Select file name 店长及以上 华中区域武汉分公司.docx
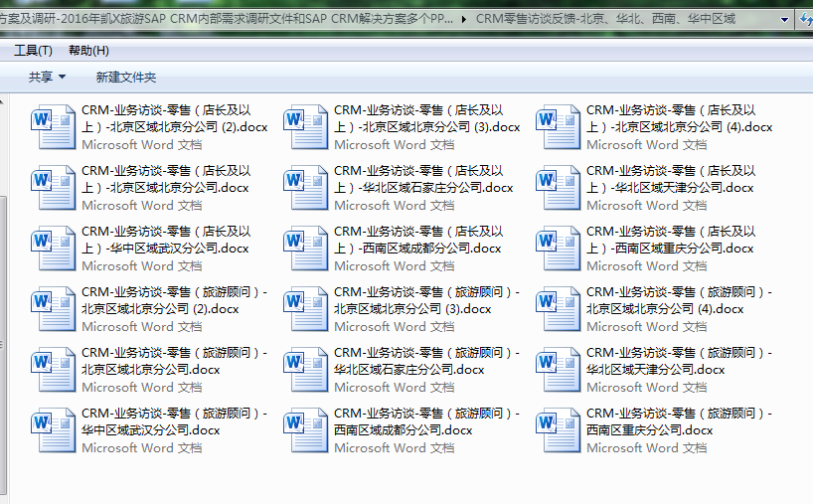Viewport: 813px width, 504px height. tap(166, 240)
